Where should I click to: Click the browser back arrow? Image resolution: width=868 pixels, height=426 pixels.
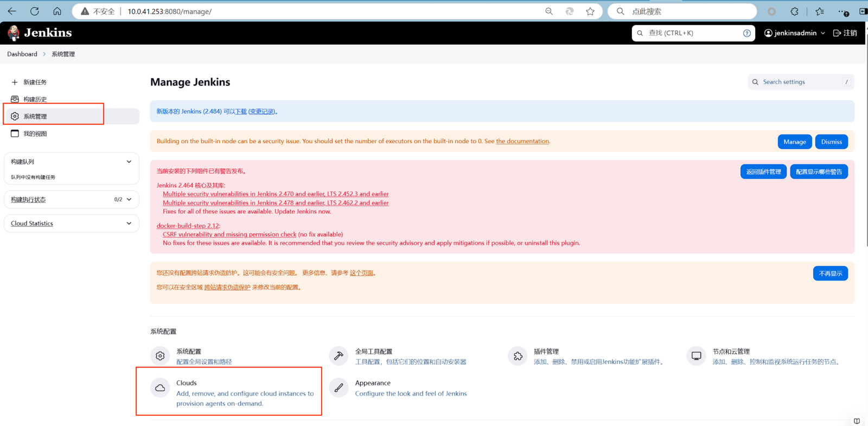tap(12, 11)
